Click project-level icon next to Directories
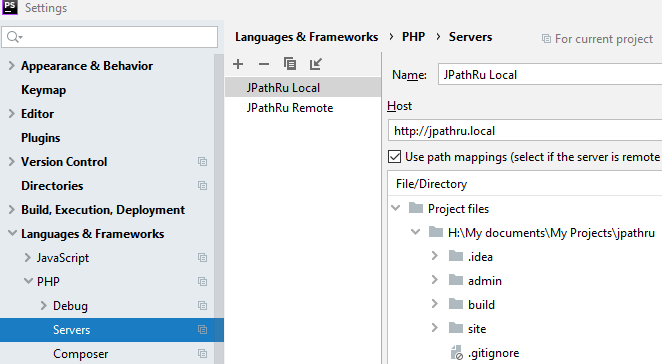The width and height of the screenshot is (662, 364). point(203,186)
